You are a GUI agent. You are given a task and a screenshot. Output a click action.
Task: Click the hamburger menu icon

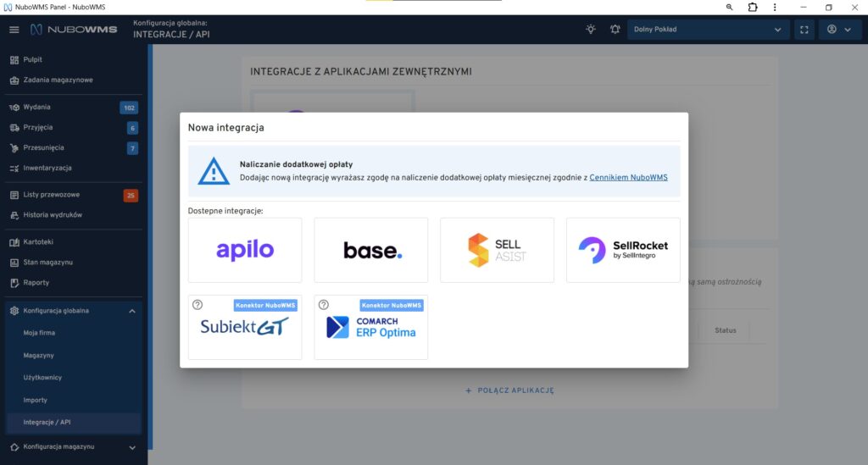pos(14,30)
